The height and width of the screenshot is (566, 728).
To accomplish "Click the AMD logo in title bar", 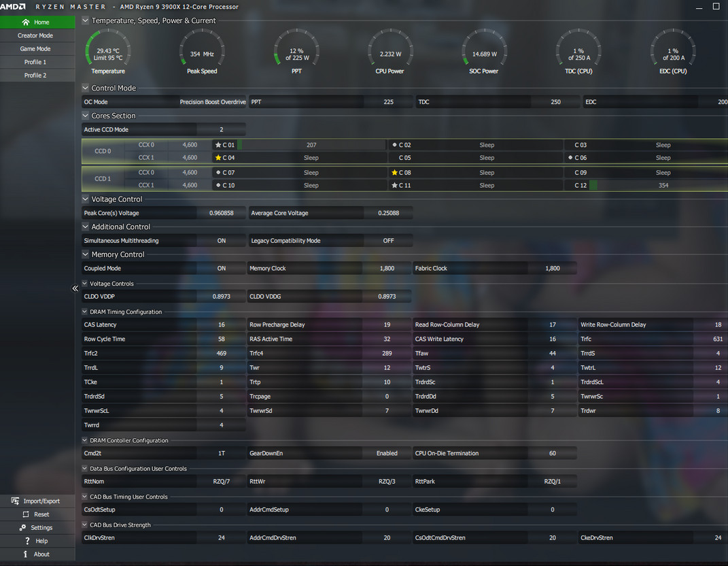I will point(13,7).
